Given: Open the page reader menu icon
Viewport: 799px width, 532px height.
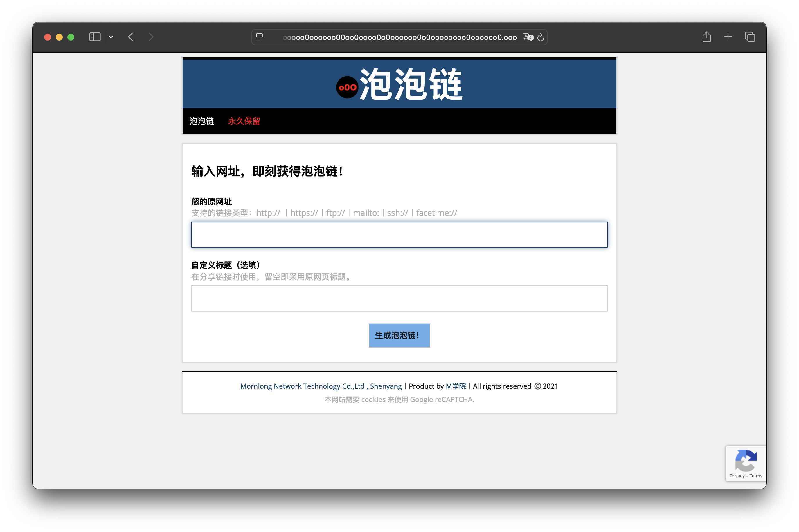Looking at the screenshot, I should 260,37.
